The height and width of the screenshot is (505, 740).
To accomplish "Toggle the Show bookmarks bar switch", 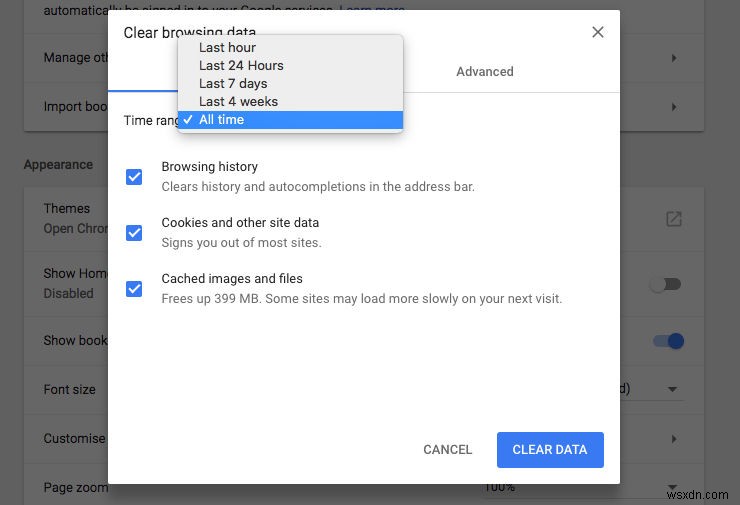I will point(668,341).
